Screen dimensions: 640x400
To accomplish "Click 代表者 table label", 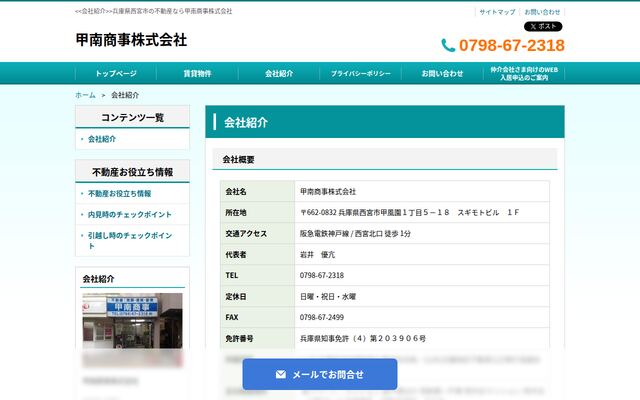I will (x=236, y=255).
